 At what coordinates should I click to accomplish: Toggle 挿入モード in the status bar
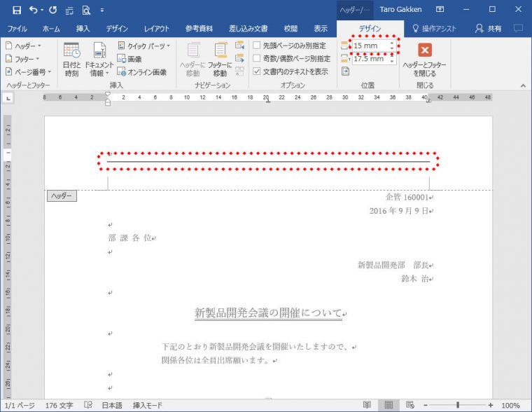(x=148, y=405)
